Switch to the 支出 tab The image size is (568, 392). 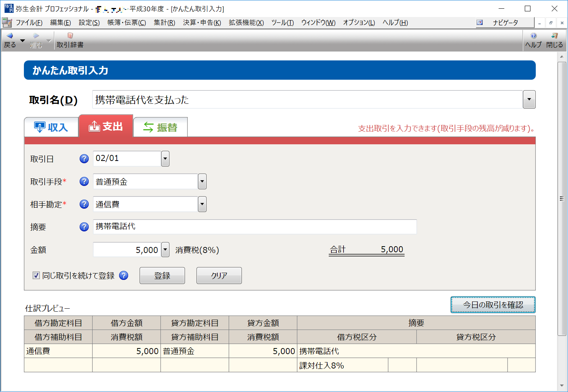coord(106,126)
